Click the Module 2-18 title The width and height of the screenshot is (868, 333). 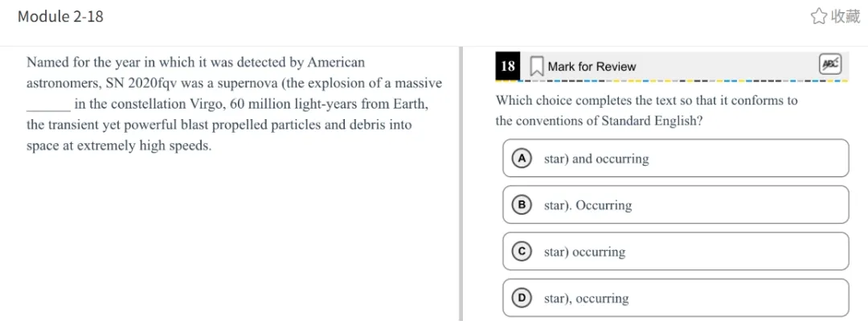pyautogui.click(x=60, y=17)
